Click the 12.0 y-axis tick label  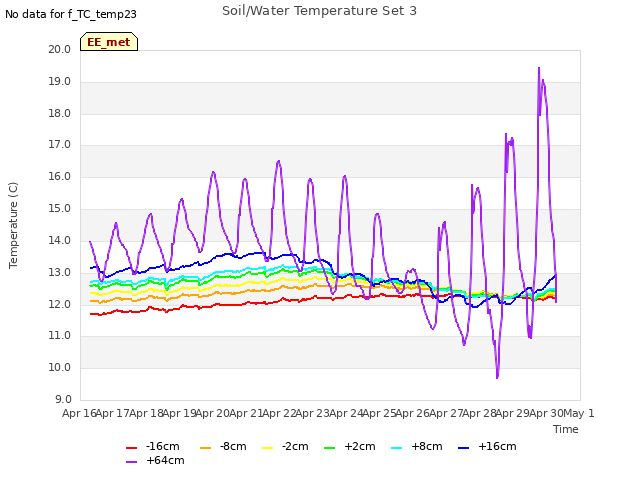click(x=60, y=304)
